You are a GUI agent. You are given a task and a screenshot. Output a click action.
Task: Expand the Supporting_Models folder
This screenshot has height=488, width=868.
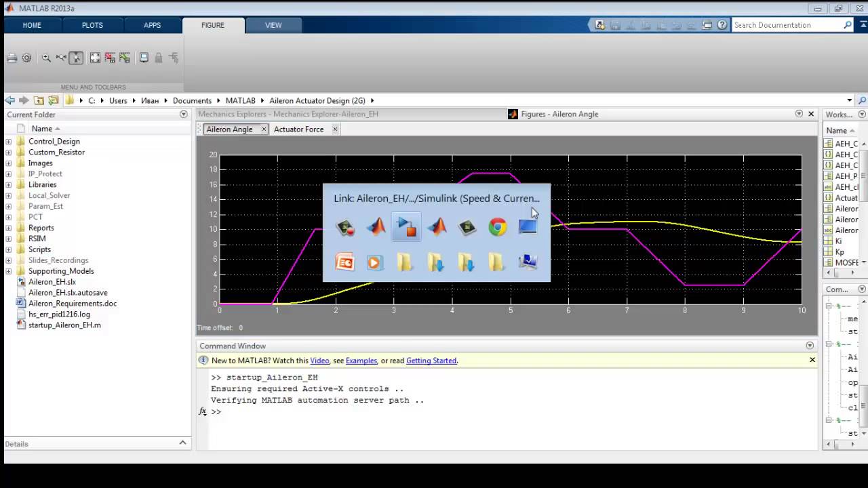tap(9, 271)
